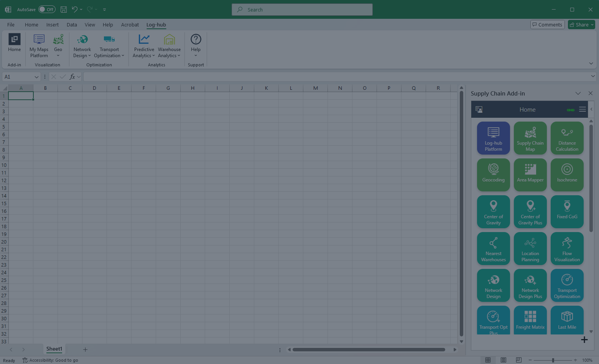Click the Insert Function fx button
Image resolution: width=599 pixels, height=364 pixels.
(72, 77)
